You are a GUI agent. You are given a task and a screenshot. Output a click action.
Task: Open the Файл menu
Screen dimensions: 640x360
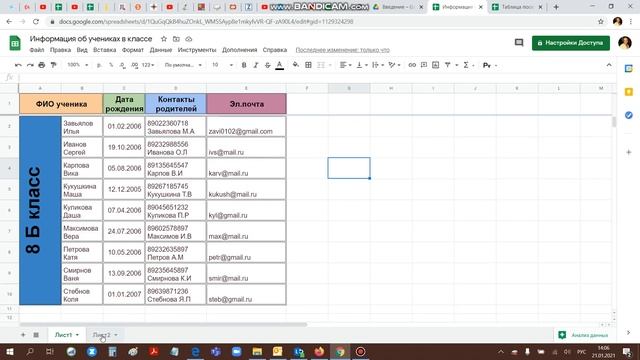click(x=37, y=50)
